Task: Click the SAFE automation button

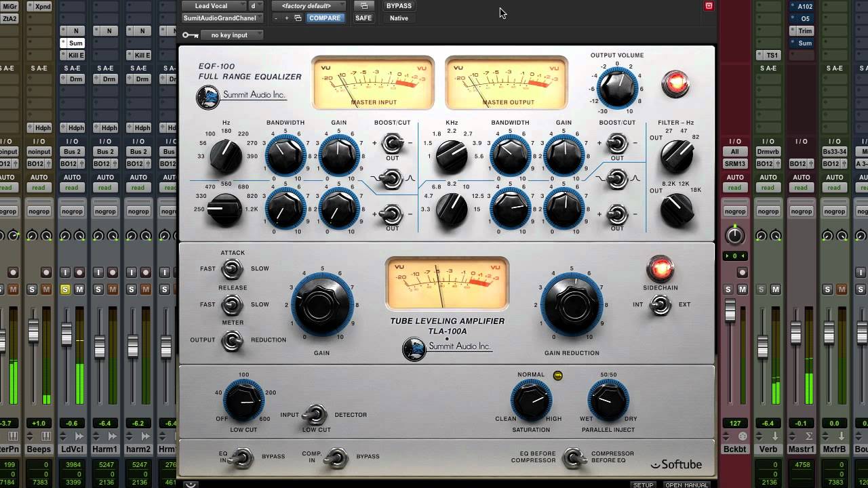Action: coord(363,18)
